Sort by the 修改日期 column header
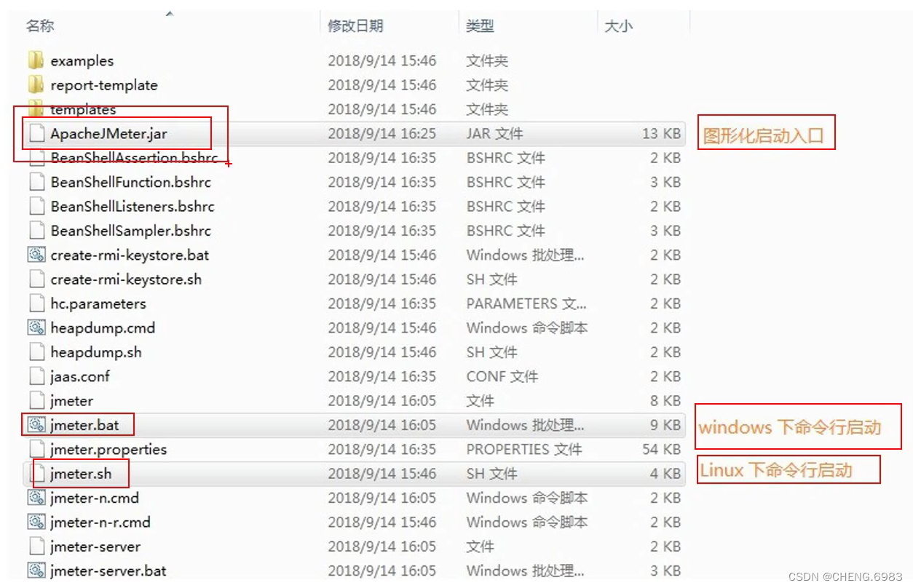Viewport: 913px width, 588px height. [355, 26]
